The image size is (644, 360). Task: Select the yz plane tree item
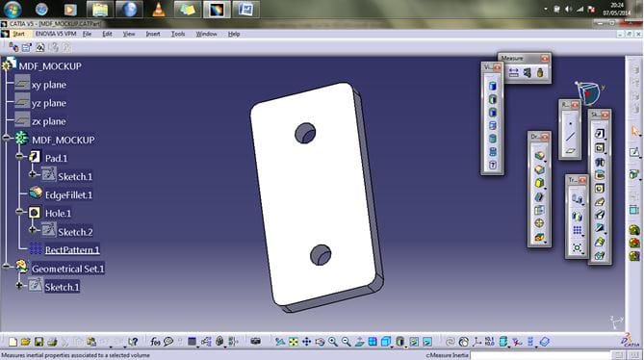tap(49, 103)
